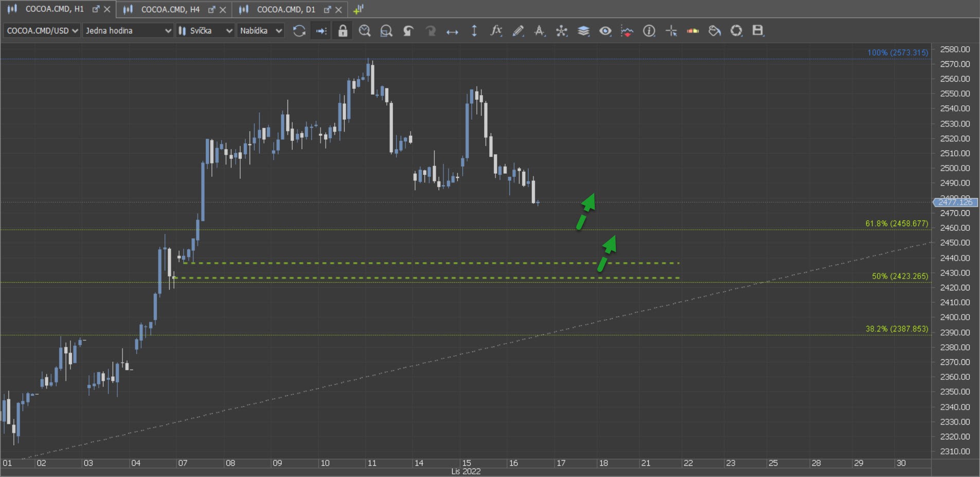
Task: Click the undo arrow icon
Action: pos(408,31)
